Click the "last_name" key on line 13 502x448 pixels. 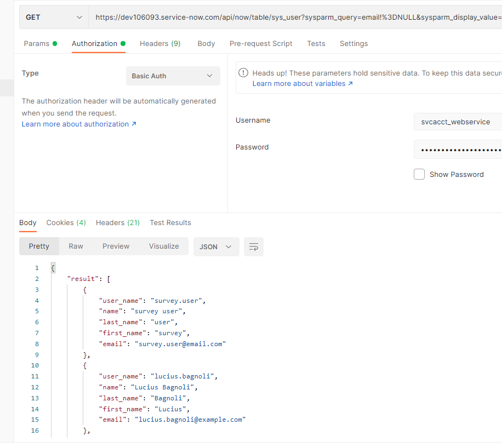(121, 398)
